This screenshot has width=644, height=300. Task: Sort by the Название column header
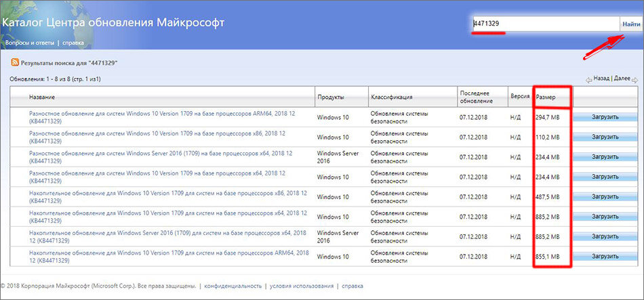click(x=42, y=98)
